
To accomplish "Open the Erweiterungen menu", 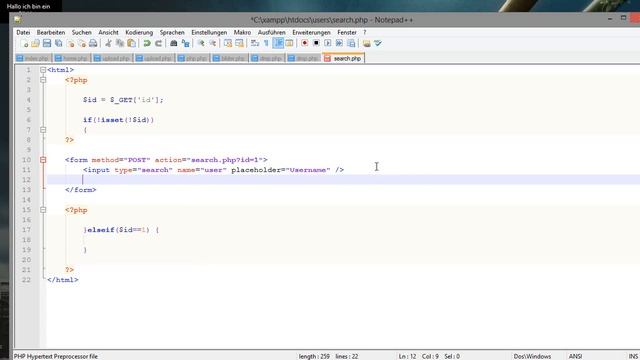I will [x=311, y=32].
